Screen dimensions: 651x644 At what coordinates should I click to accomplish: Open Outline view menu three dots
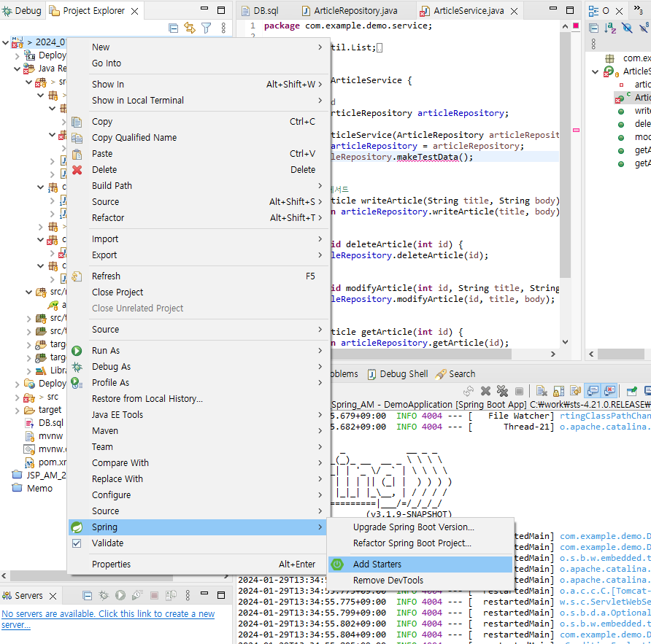(x=593, y=44)
